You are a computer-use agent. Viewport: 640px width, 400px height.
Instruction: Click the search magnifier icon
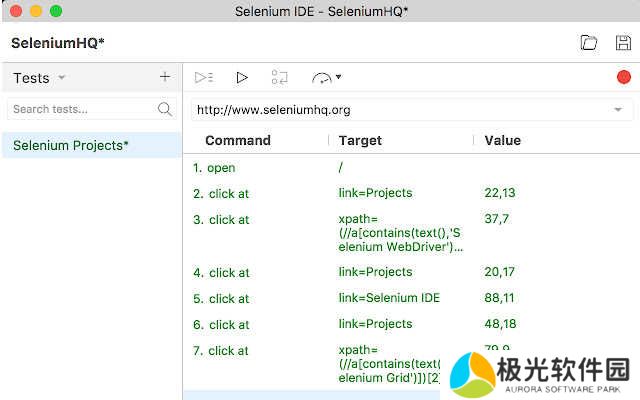[x=165, y=109]
